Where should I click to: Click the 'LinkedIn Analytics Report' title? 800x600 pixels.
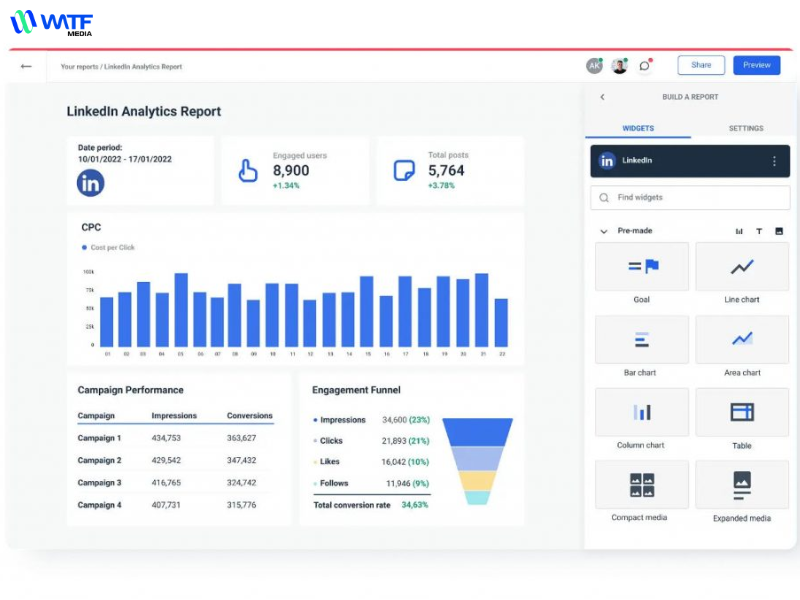[144, 111]
